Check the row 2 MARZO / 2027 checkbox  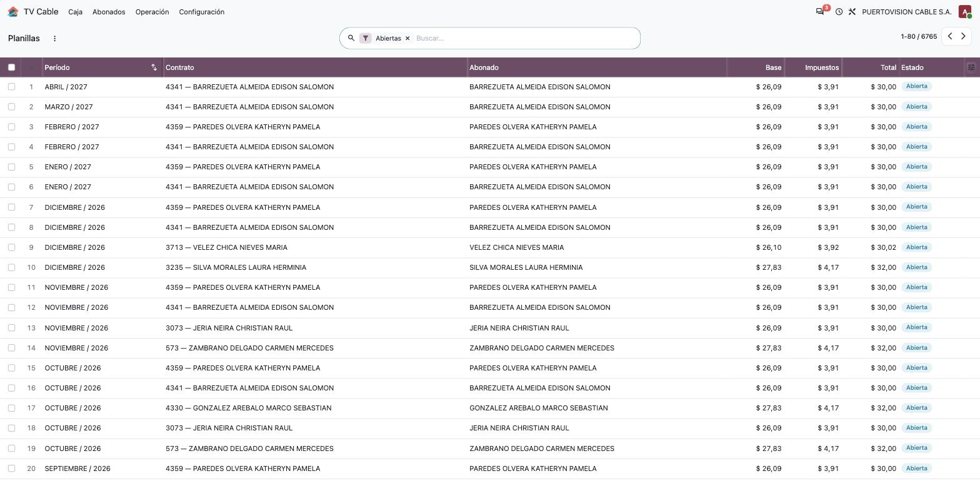tap(11, 107)
